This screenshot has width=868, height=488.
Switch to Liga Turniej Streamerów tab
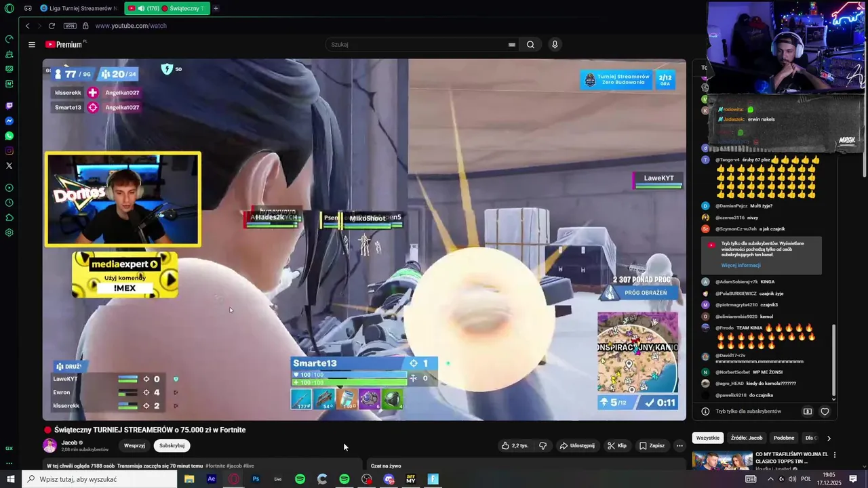click(x=77, y=8)
